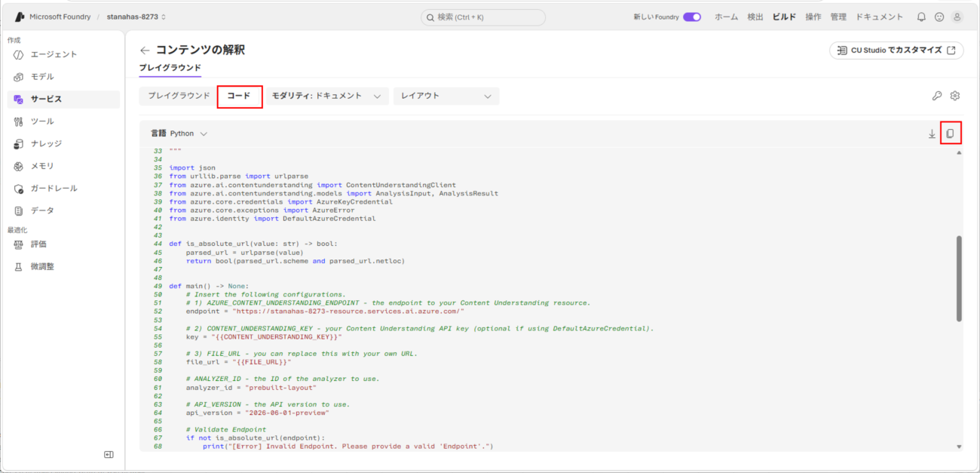980x473 pixels.
Task: Open 評価 in the sidebar
Action: click(63, 244)
